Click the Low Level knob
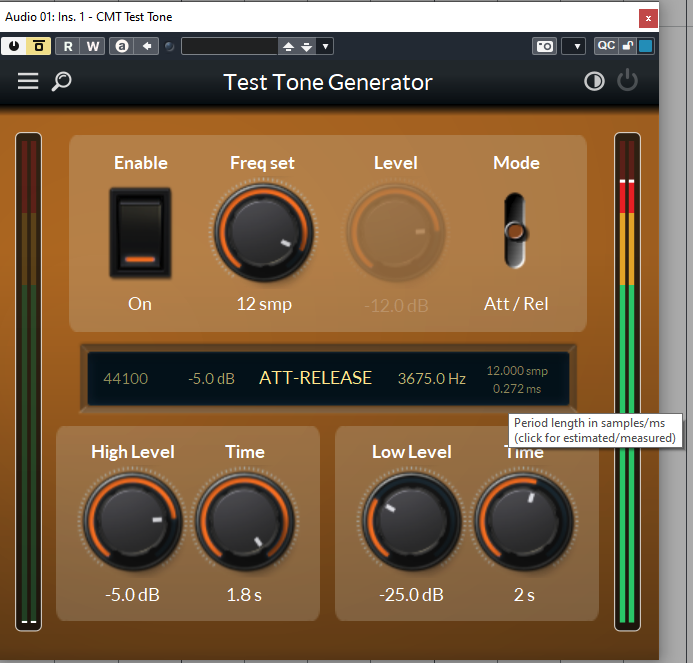This screenshot has width=693, height=663. coord(411,521)
